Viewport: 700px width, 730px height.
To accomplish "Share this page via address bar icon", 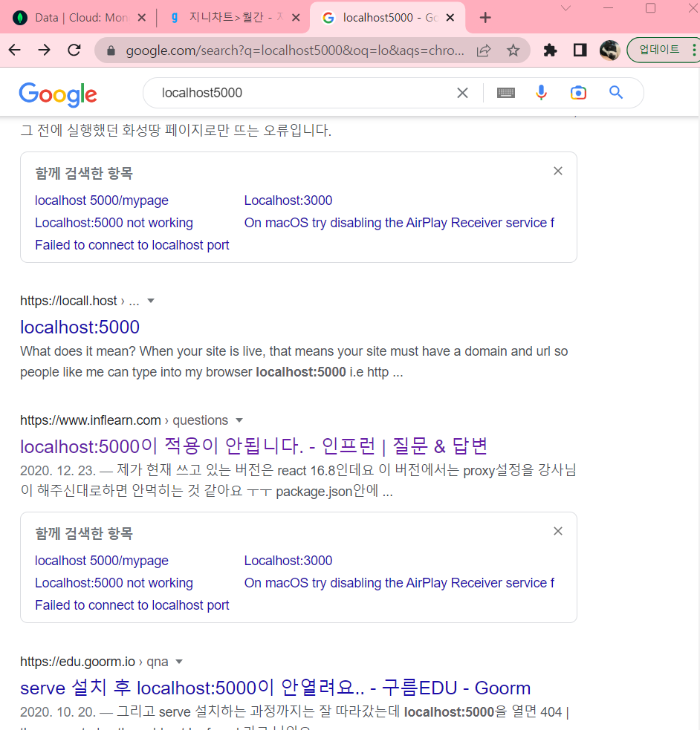I will pos(484,50).
